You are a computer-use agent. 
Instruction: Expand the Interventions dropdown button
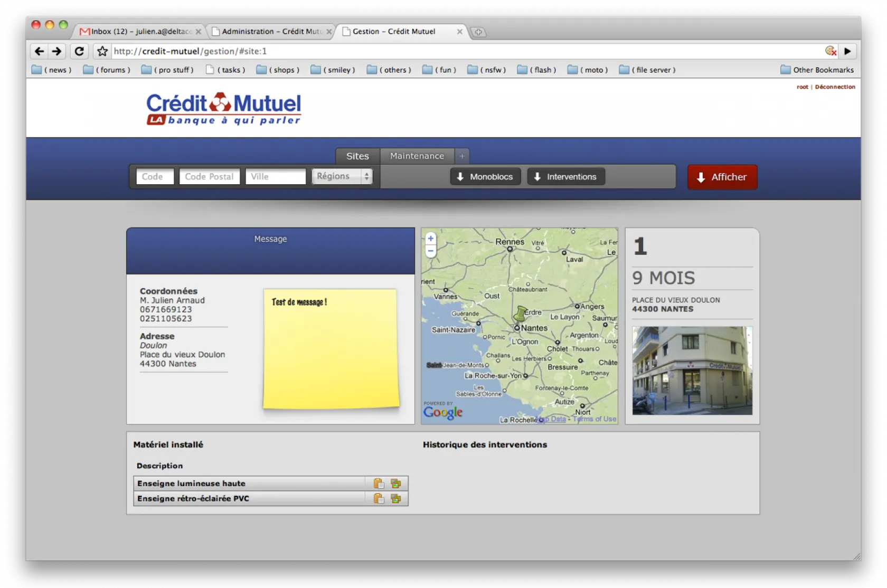(565, 177)
